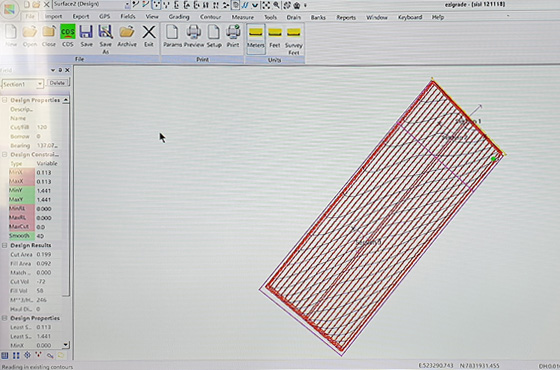Open the field panel options arrow
Viewport: 560px width, 370px height.
point(53,70)
